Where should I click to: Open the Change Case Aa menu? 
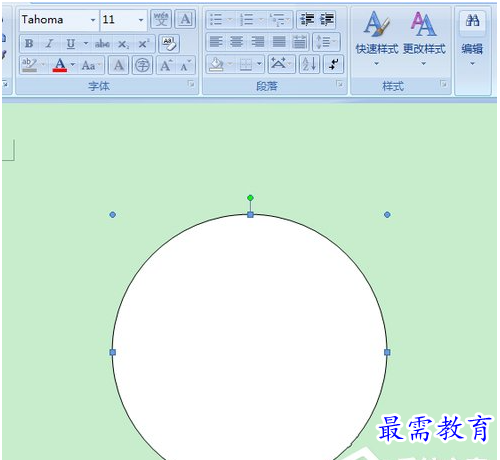[x=91, y=65]
